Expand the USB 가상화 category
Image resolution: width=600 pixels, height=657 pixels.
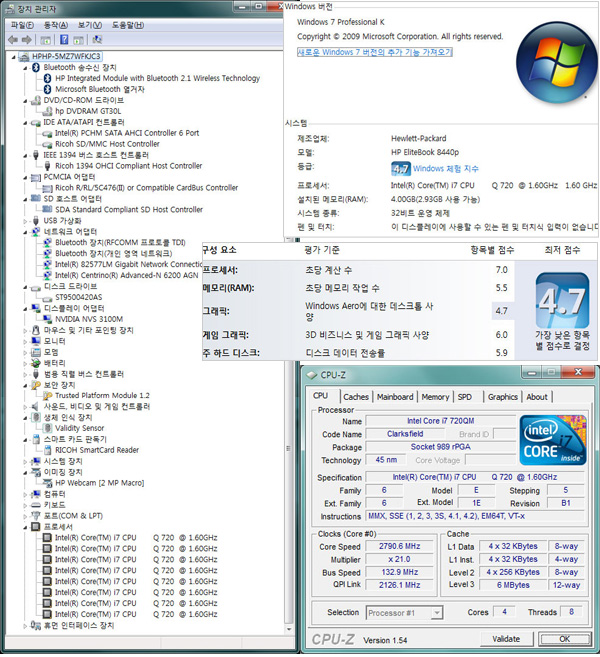(25, 221)
